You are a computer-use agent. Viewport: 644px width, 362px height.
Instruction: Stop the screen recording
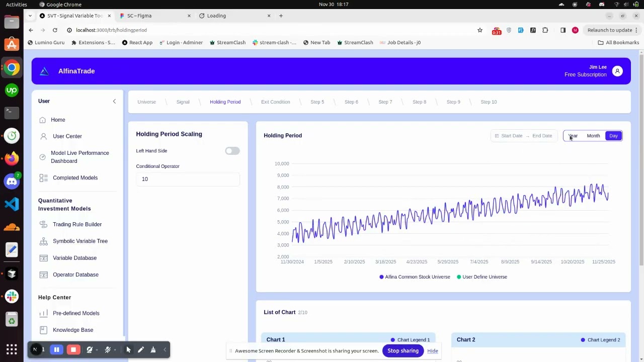pos(73,350)
